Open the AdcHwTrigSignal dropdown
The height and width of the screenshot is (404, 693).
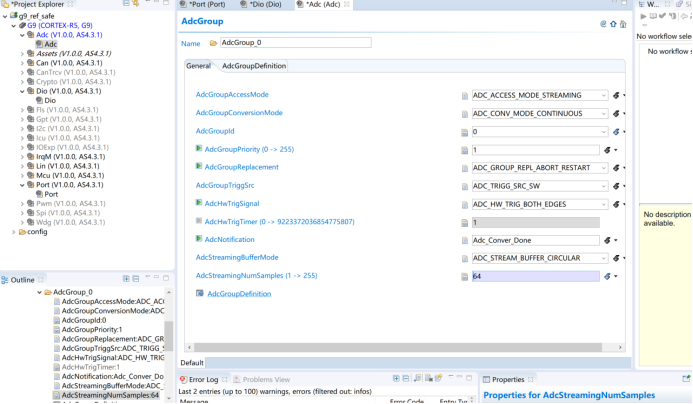[603, 204]
